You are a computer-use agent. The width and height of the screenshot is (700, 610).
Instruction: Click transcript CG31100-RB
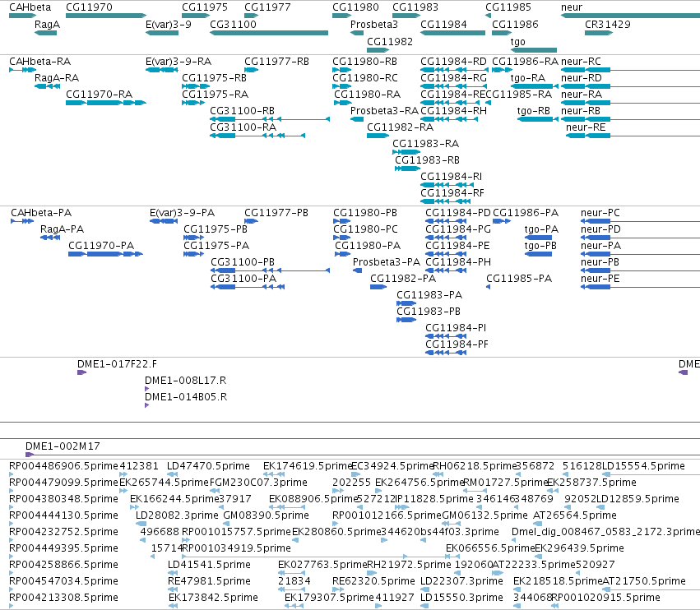[x=242, y=111]
